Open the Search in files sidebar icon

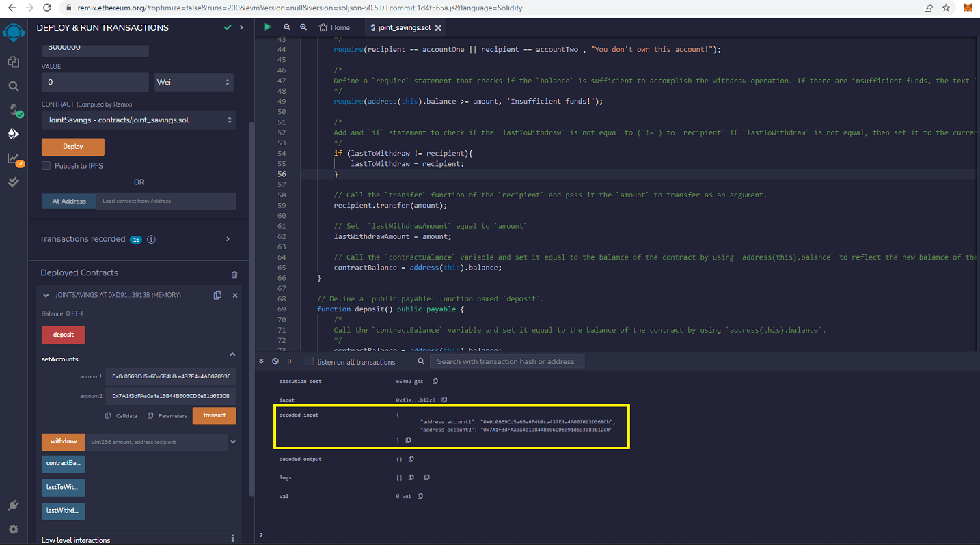tap(13, 87)
